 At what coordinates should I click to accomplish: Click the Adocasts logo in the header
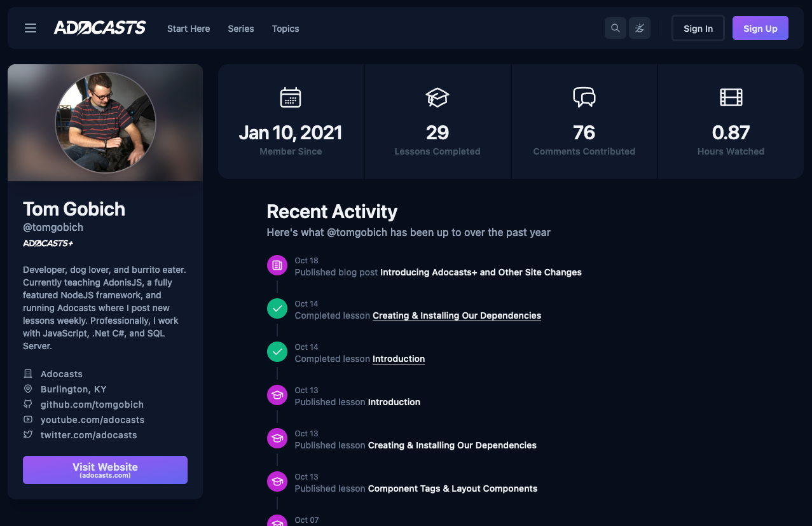(x=100, y=28)
